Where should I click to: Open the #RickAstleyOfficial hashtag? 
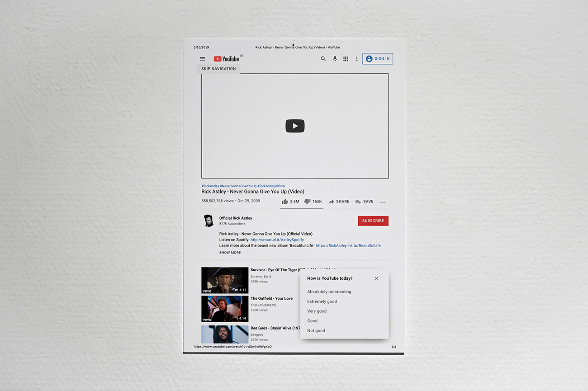[271, 186]
